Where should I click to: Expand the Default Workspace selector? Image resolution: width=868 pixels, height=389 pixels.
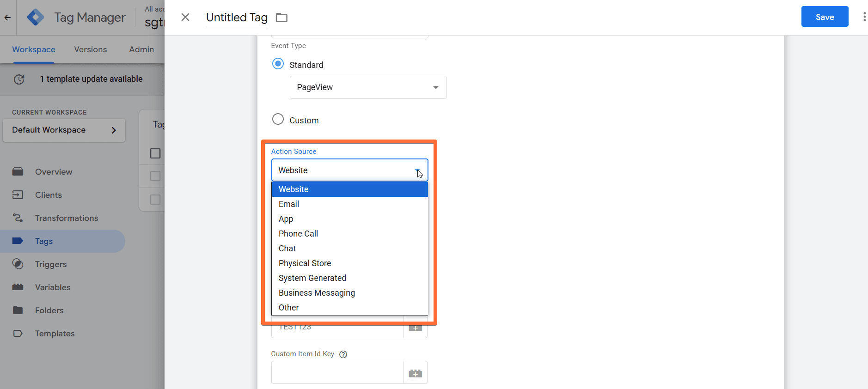[64, 130]
